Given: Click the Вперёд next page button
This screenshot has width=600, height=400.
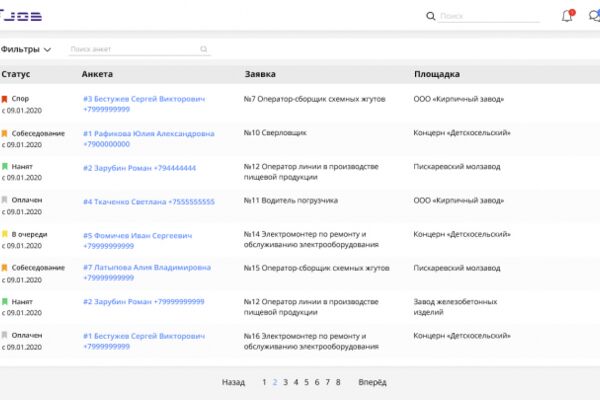Looking at the screenshot, I should [372, 382].
